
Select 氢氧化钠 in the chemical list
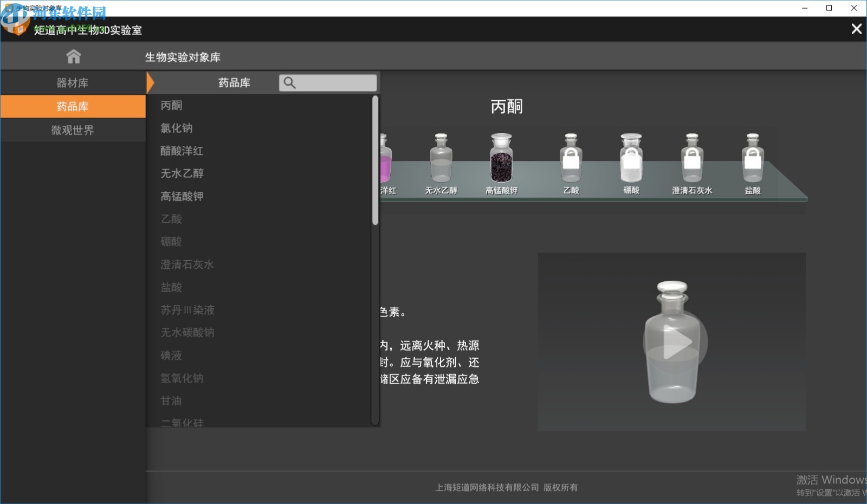click(x=182, y=378)
